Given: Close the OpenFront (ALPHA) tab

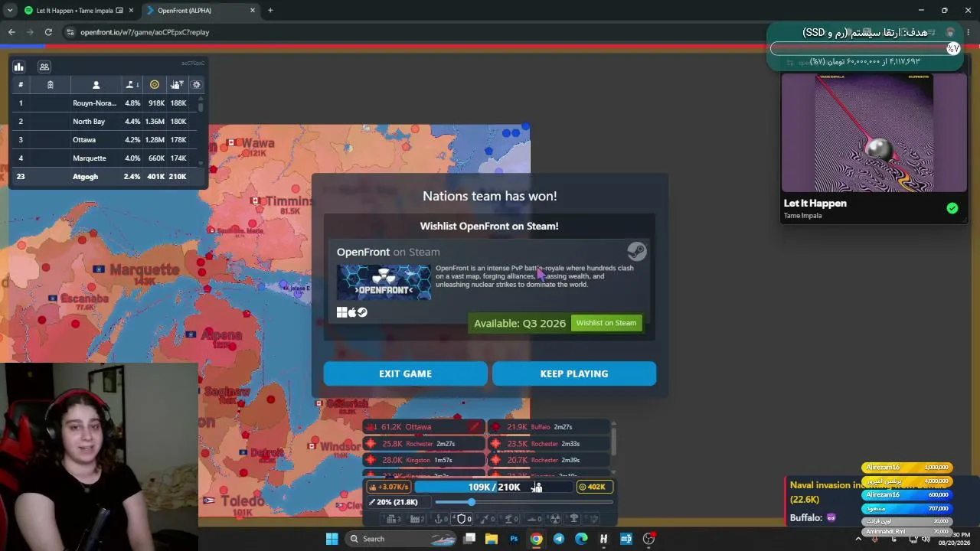Looking at the screenshot, I should [253, 11].
